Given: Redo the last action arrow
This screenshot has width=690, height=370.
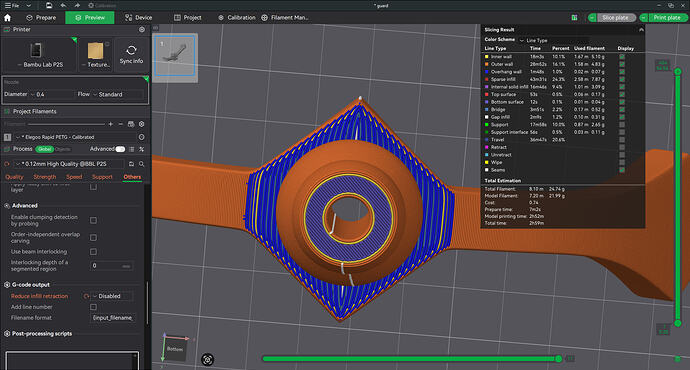Looking at the screenshot, I should [77, 5].
